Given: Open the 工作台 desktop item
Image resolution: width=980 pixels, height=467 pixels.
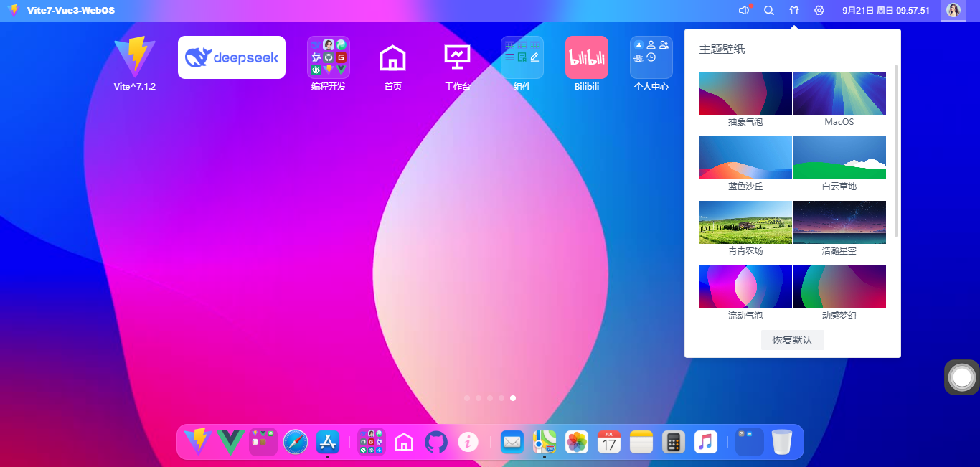Looking at the screenshot, I should pos(457,57).
